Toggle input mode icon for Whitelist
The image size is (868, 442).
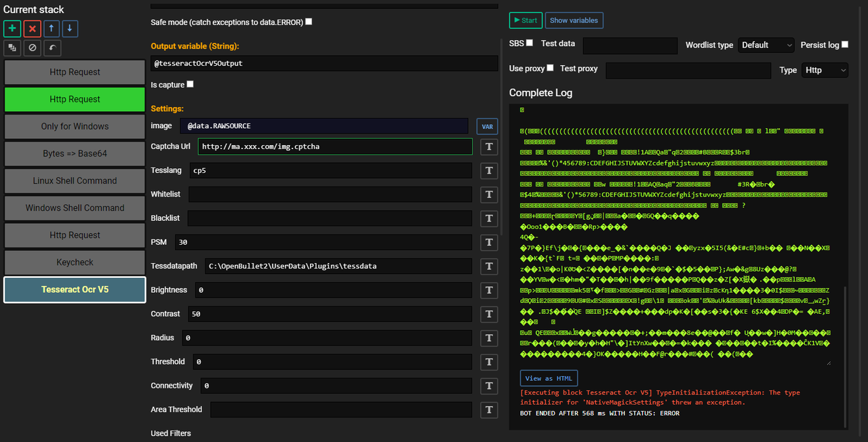(x=489, y=195)
